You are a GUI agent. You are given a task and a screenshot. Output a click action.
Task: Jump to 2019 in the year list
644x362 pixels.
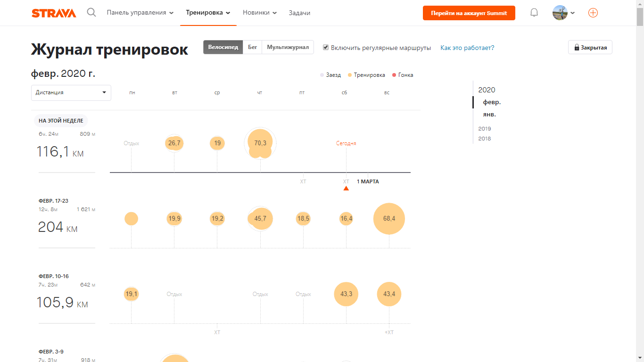[x=485, y=129]
